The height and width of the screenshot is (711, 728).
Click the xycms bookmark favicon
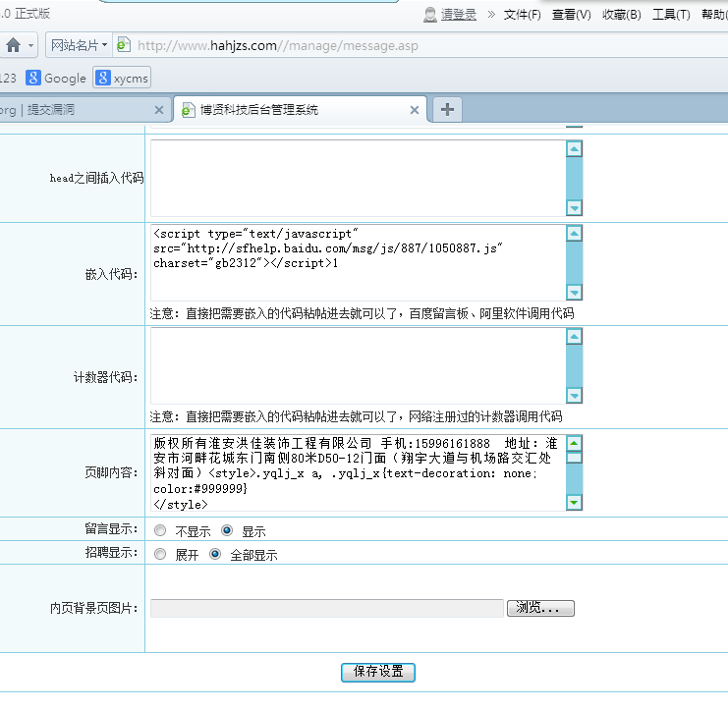pos(103,78)
